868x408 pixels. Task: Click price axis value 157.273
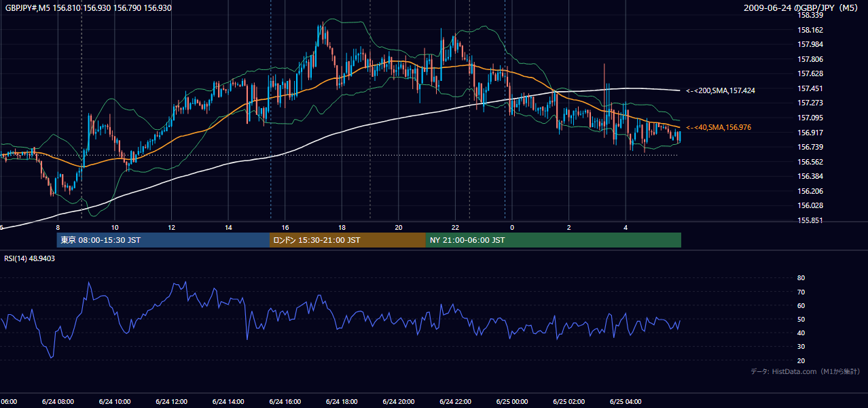810,103
